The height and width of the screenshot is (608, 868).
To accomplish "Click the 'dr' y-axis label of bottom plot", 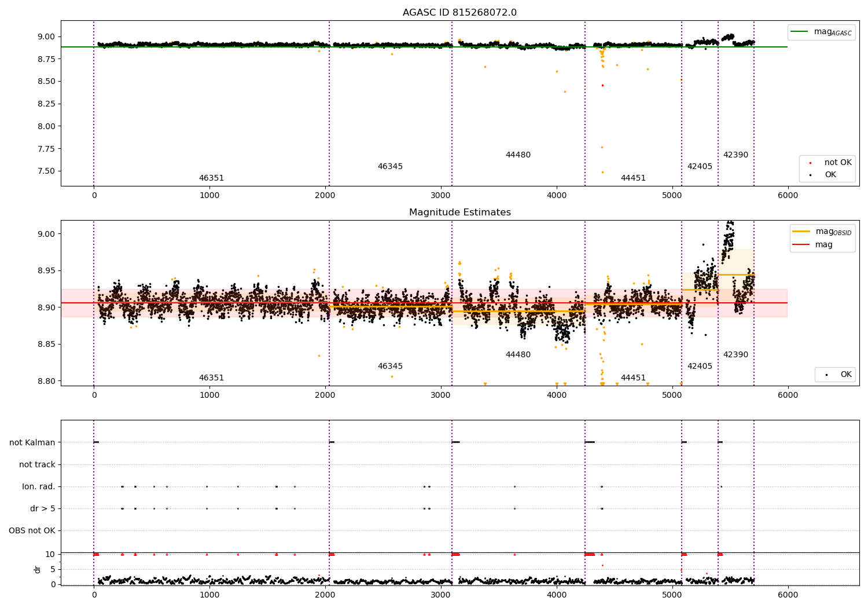I will tap(38, 569).
